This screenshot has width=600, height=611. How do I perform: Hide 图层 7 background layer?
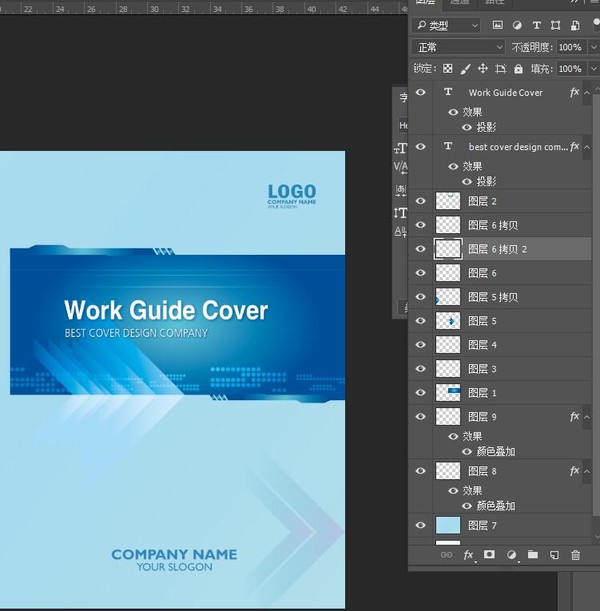coord(421,525)
